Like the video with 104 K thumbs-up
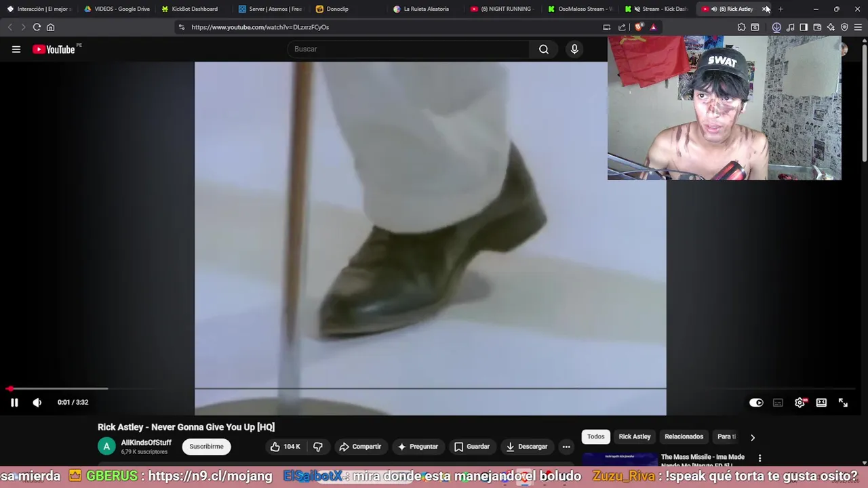Screen dimensions: 868x488 285,447
